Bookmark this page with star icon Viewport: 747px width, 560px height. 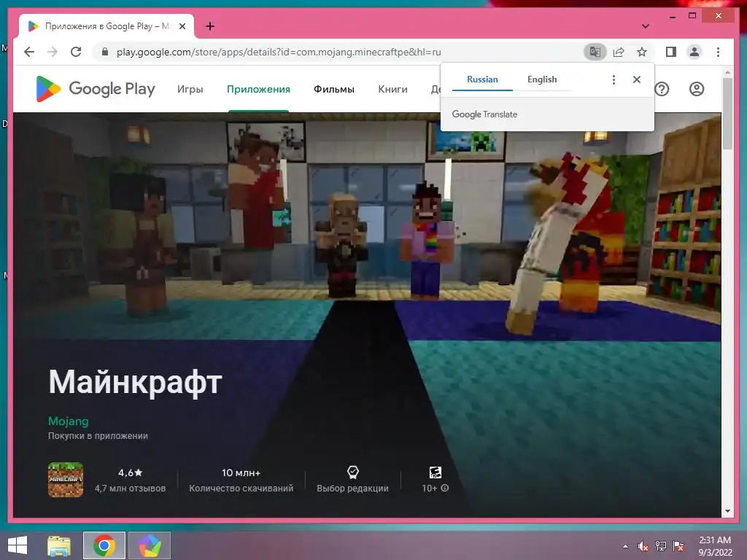coord(642,52)
